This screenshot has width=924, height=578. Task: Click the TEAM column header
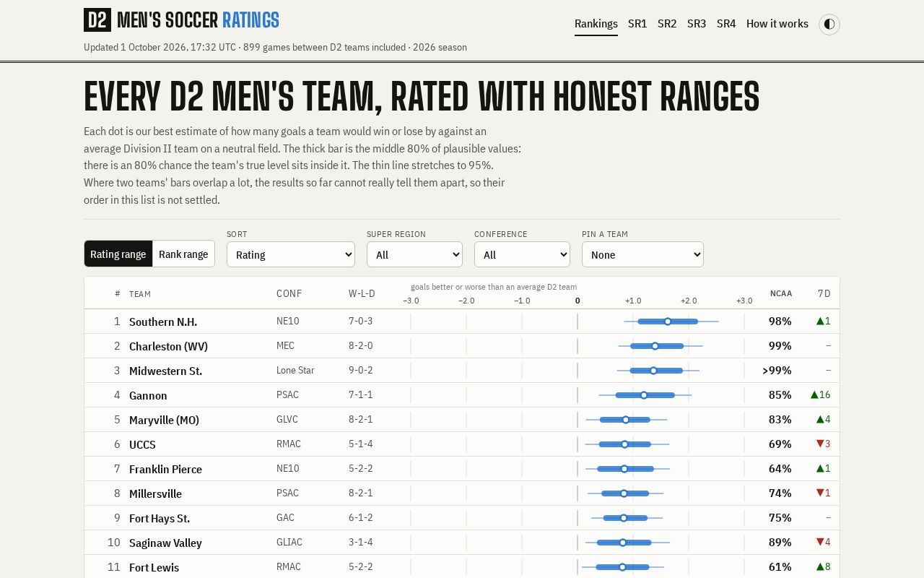(x=140, y=294)
